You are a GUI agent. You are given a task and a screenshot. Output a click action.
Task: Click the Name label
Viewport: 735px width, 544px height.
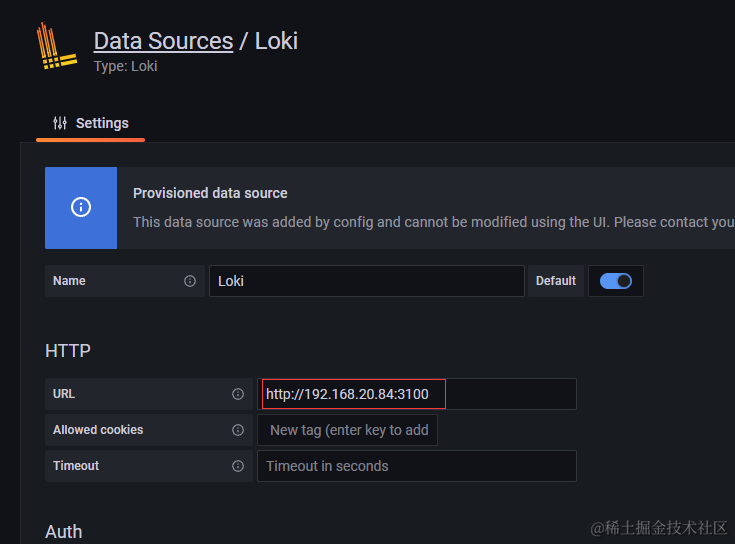pos(69,281)
